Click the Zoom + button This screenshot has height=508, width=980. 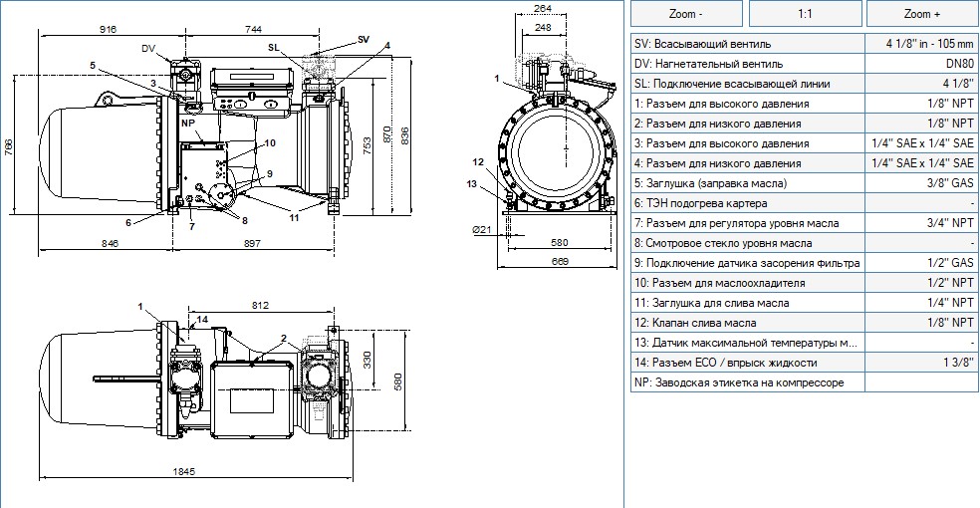click(922, 13)
